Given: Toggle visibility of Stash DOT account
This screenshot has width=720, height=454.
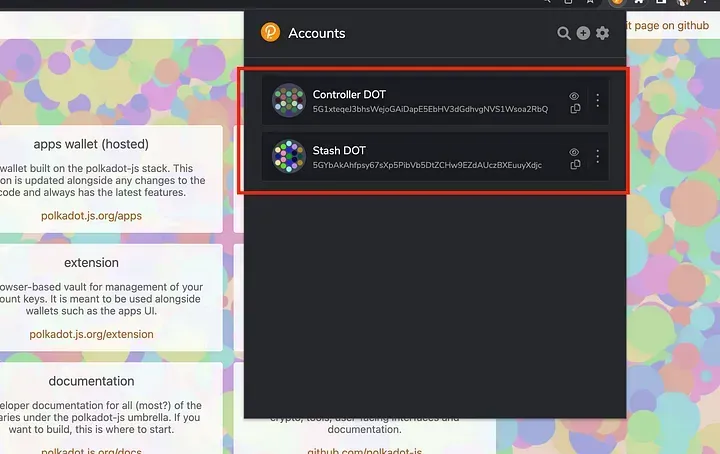Looking at the screenshot, I should click(574, 152).
